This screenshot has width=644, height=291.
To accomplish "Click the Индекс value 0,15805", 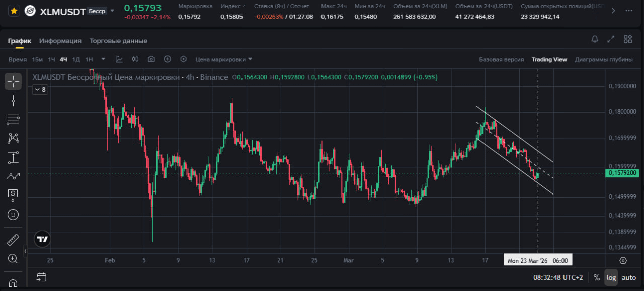I will coord(231,17).
